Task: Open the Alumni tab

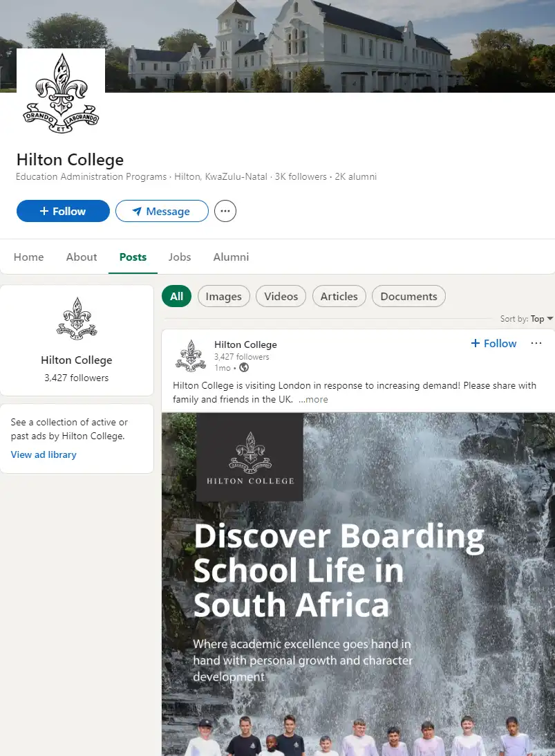Action: point(231,257)
